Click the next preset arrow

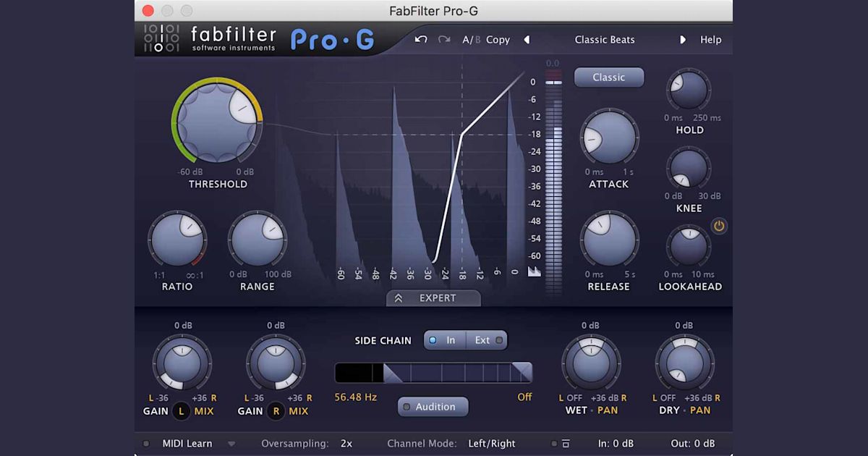pos(683,40)
